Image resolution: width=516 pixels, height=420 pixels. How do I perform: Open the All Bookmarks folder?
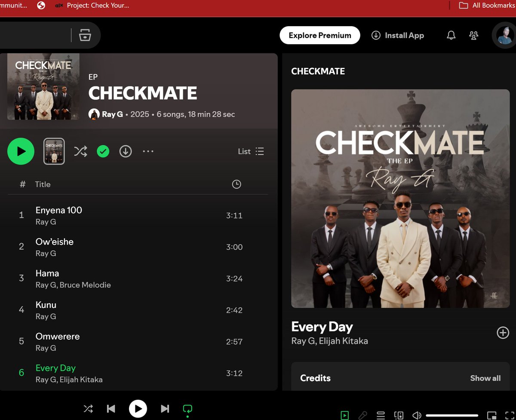click(487, 6)
